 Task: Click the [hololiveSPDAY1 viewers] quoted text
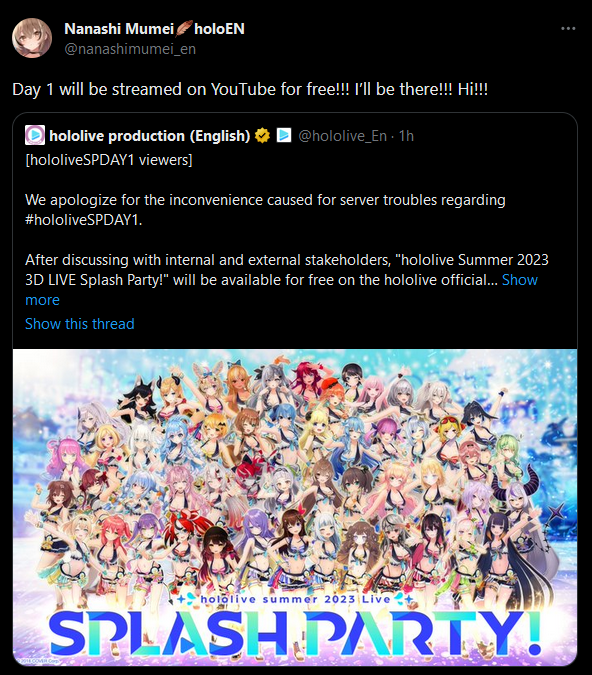(109, 160)
